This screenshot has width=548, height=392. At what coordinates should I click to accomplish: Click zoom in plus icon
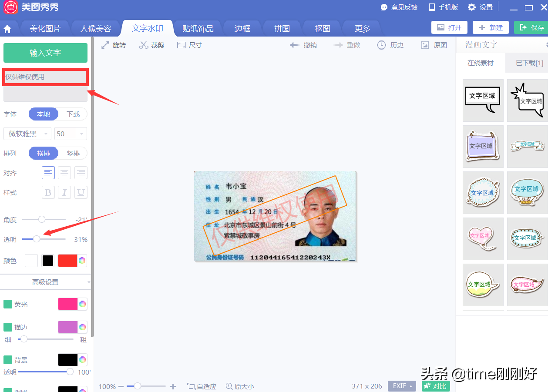click(x=173, y=386)
